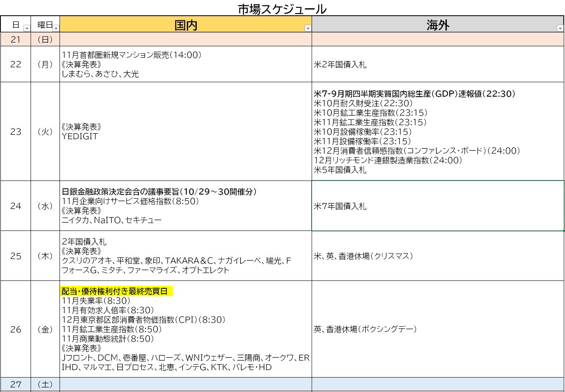Select the 国内 header cell

point(186,25)
